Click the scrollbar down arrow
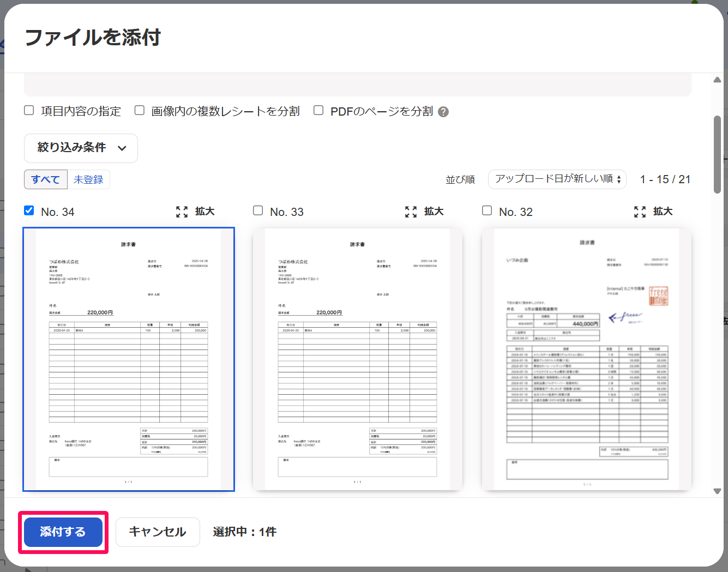728x572 pixels. [x=718, y=491]
